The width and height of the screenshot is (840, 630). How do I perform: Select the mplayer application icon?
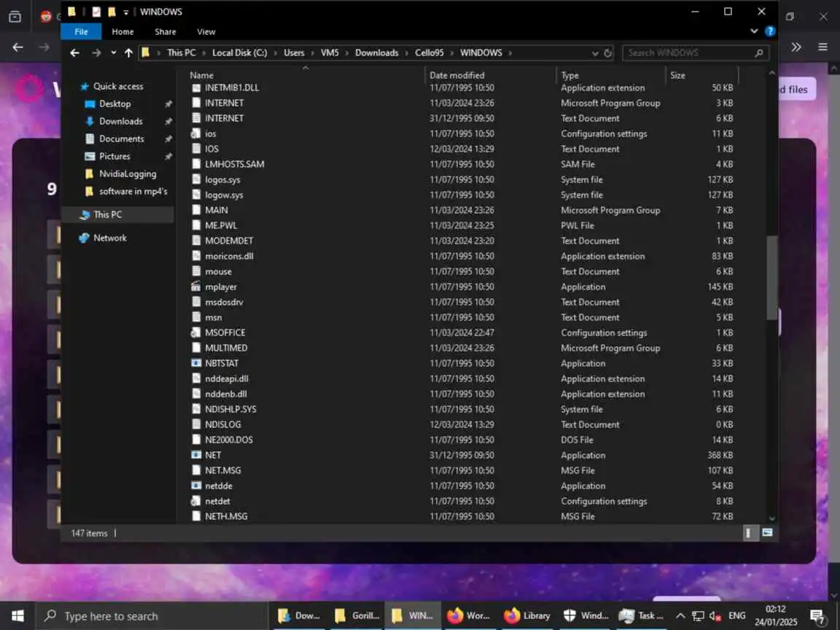196,287
